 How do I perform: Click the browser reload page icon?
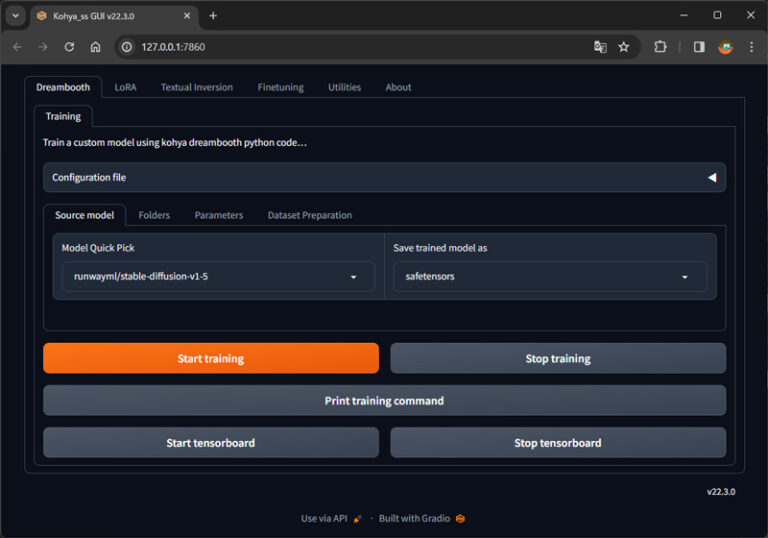pos(69,47)
